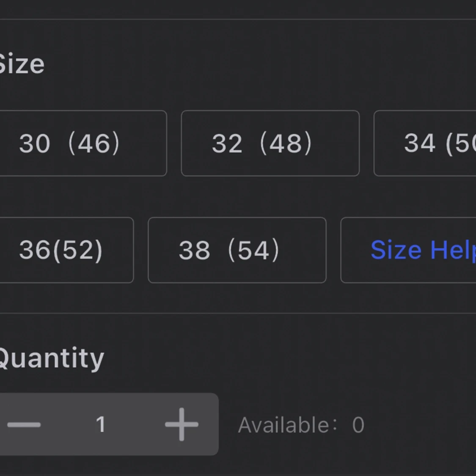Click the quantity number field showing 1
The height and width of the screenshot is (476, 476).
tap(101, 424)
